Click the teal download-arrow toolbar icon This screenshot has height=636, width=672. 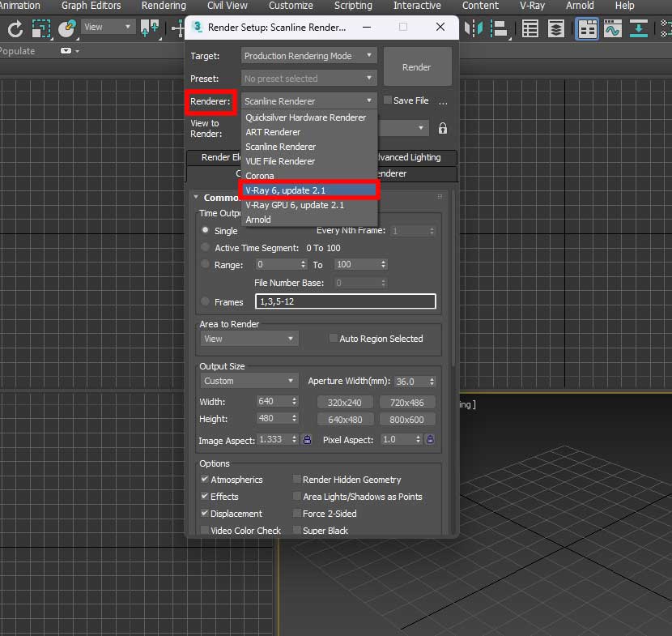click(638, 28)
